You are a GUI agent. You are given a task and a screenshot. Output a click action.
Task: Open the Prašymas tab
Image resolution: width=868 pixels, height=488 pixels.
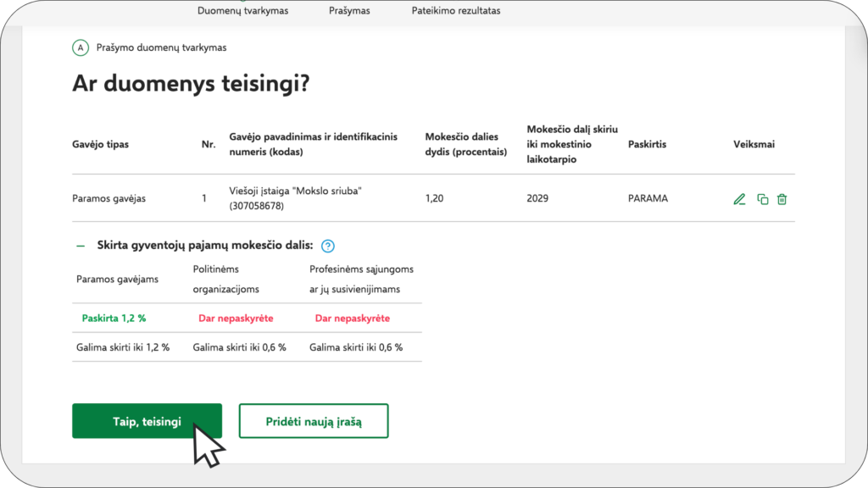pyautogui.click(x=349, y=11)
